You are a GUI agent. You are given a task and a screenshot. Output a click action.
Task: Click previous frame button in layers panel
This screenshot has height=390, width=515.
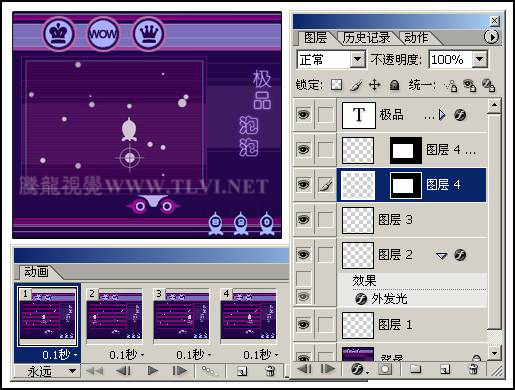(x=304, y=369)
